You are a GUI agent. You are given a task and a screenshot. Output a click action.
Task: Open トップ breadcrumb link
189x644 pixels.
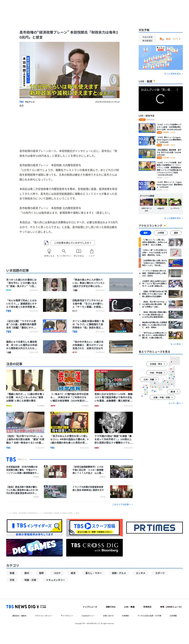(x=9, y=513)
